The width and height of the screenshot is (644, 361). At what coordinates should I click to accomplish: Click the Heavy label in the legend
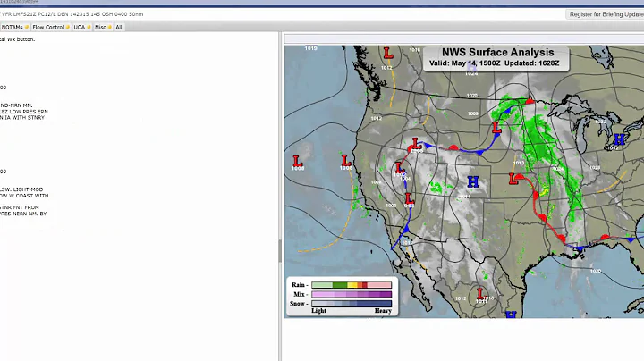point(383,311)
